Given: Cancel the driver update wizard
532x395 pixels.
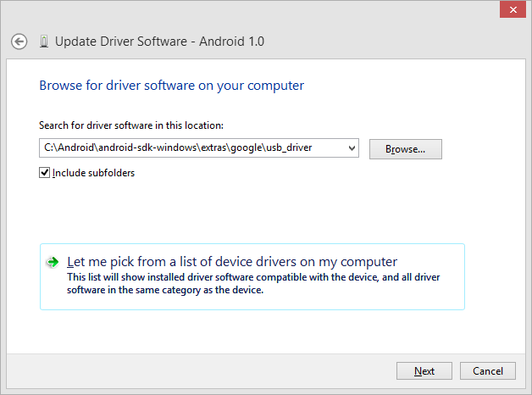Looking at the screenshot, I should click(488, 371).
